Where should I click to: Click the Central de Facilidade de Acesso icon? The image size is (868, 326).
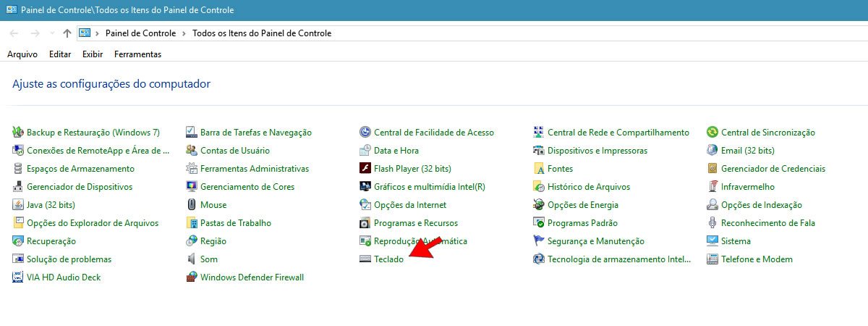point(365,133)
